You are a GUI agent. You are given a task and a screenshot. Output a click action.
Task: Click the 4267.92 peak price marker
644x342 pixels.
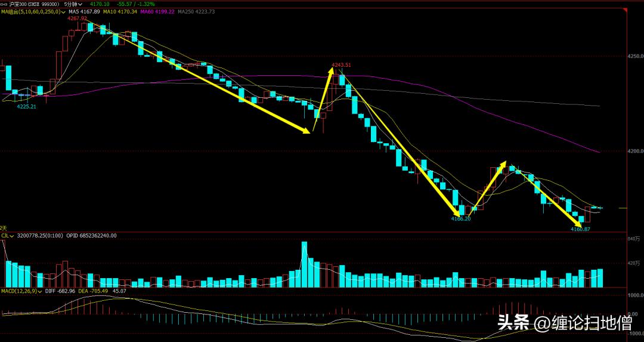(77, 19)
